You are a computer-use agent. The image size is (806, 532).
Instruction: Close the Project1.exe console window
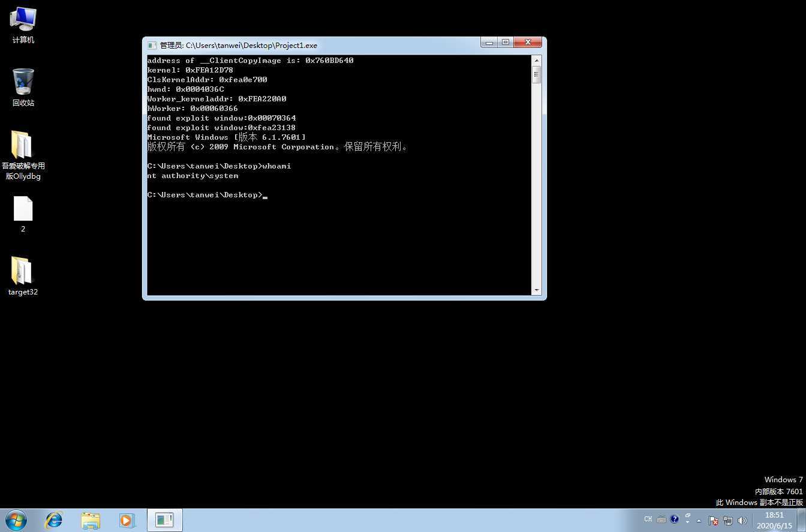[528, 42]
